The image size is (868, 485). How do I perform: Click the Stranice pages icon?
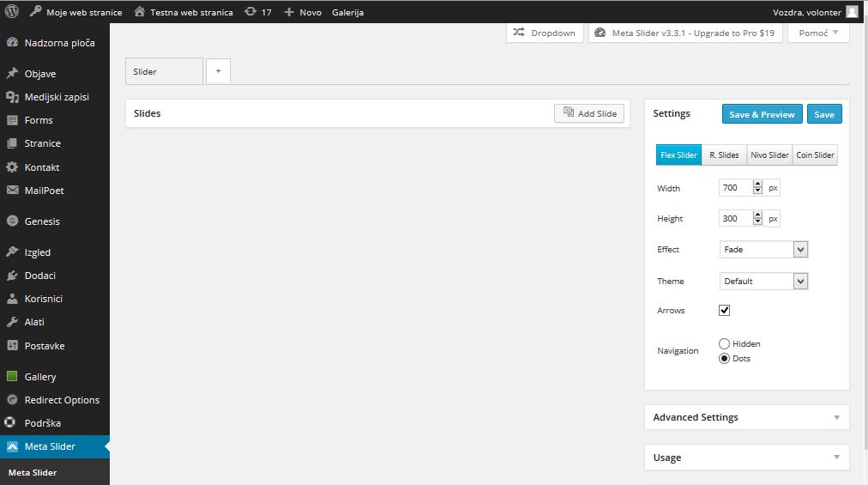click(12, 143)
